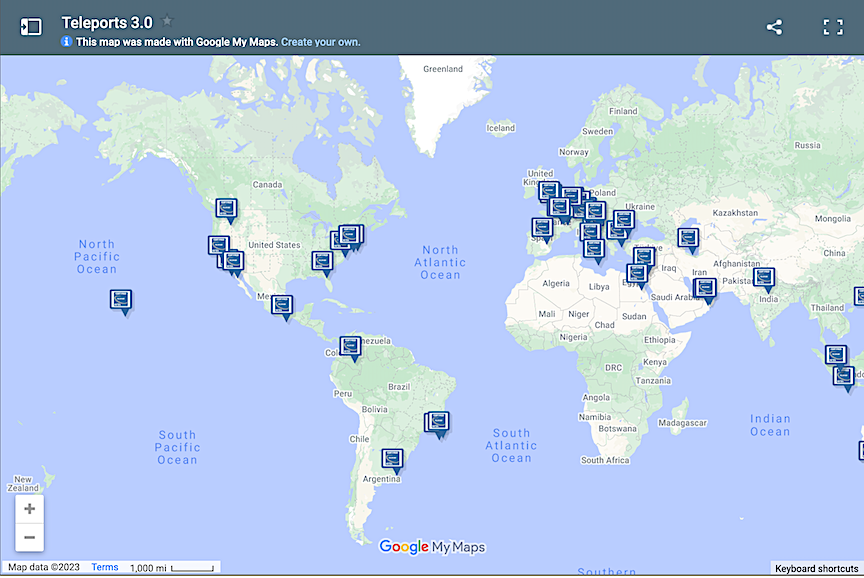Viewport: 864px width, 578px height.
Task: Open the map legend sidebar panel
Action: point(31,27)
